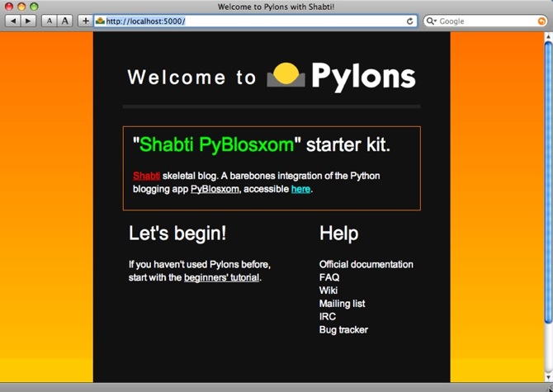Click the Pylons sun logo image
Image resolution: width=553 pixels, height=392 pixels.
[x=286, y=75]
